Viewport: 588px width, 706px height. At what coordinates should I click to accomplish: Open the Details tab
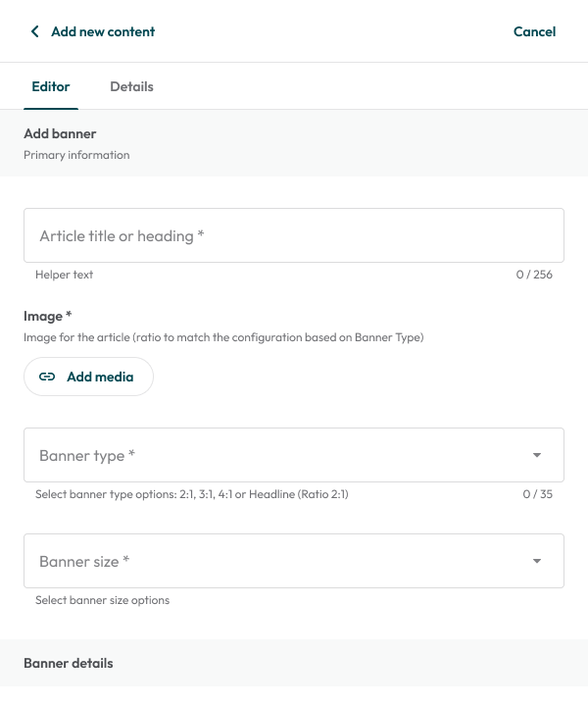click(x=131, y=86)
